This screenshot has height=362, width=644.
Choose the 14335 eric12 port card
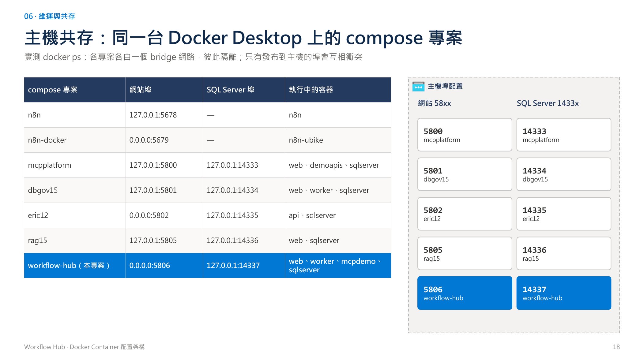tap(563, 214)
